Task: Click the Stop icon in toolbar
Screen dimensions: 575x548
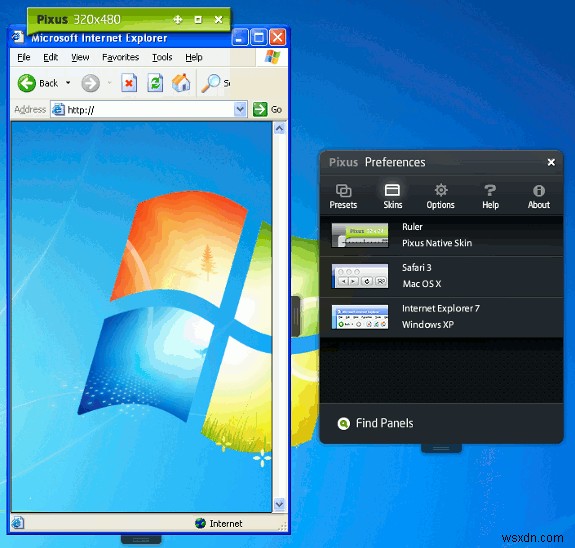Action: pos(129,83)
